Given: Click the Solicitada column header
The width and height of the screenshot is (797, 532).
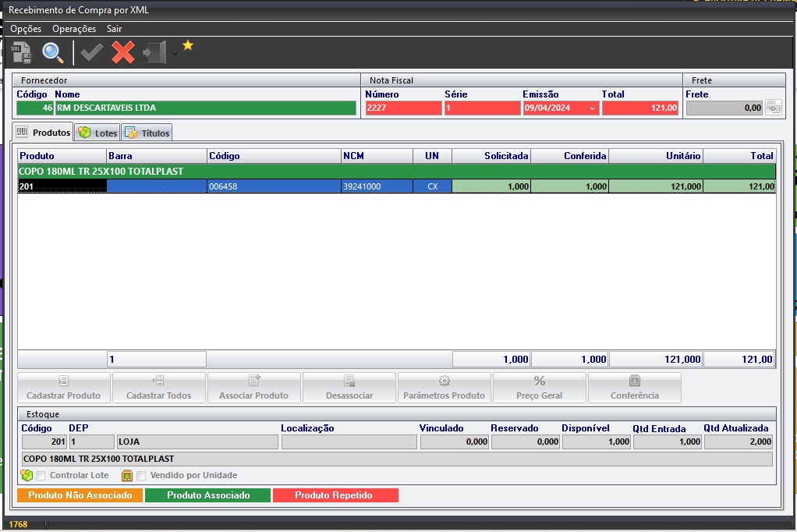Looking at the screenshot, I should [491, 156].
